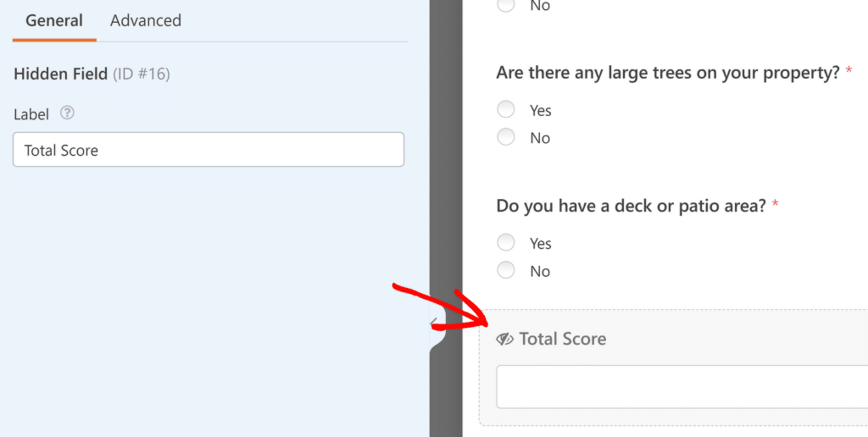Collapse the sidebar using the chevron handle
The image size is (868, 437).
coord(435,322)
